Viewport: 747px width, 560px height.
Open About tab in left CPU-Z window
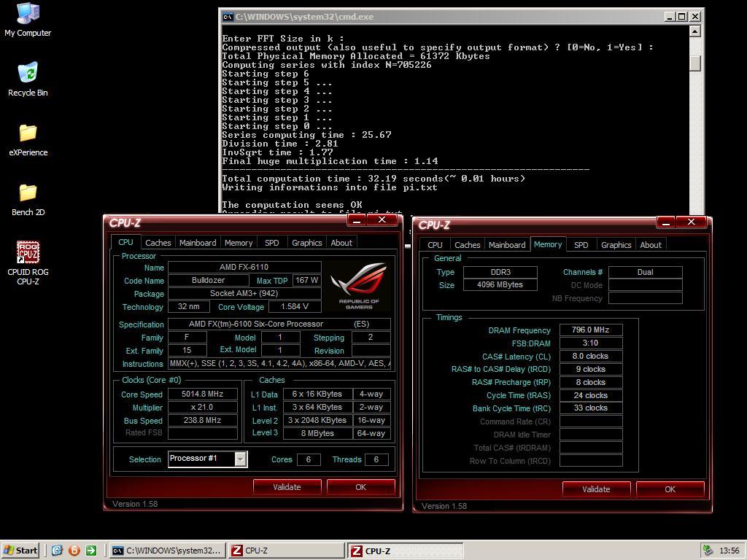(341, 243)
